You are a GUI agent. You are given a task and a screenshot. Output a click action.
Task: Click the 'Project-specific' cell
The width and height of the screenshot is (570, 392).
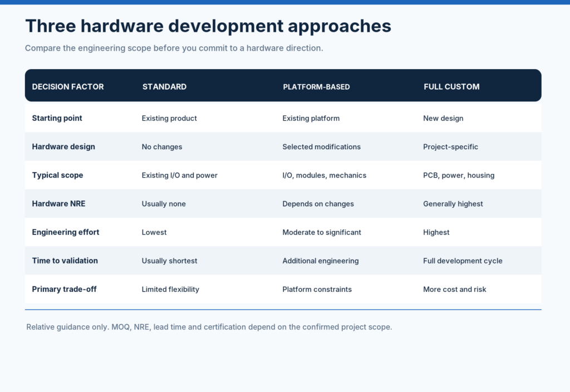coord(450,146)
